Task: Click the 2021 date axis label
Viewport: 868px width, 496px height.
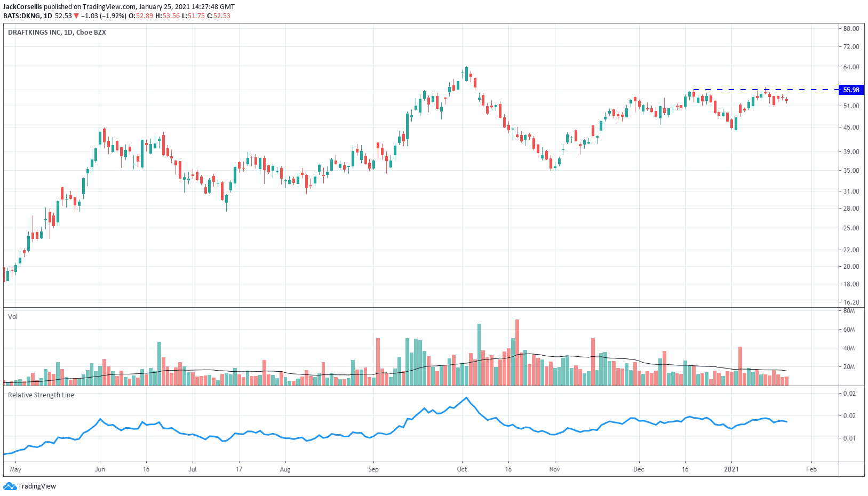Action: click(x=731, y=470)
